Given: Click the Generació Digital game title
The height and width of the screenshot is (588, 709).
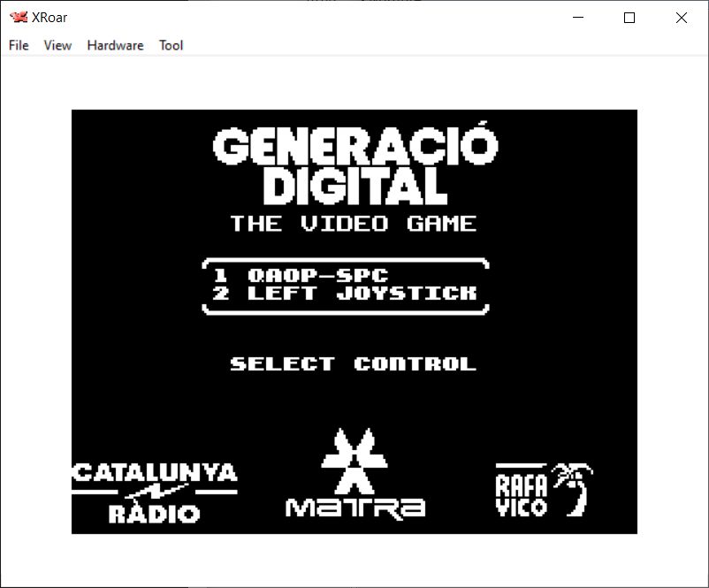Looking at the screenshot, I should coord(354,165).
